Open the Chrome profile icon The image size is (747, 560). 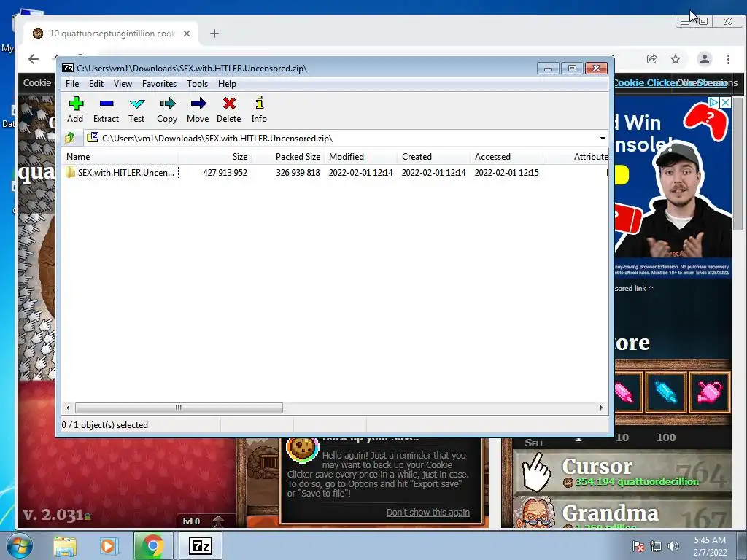(x=704, y=59)
